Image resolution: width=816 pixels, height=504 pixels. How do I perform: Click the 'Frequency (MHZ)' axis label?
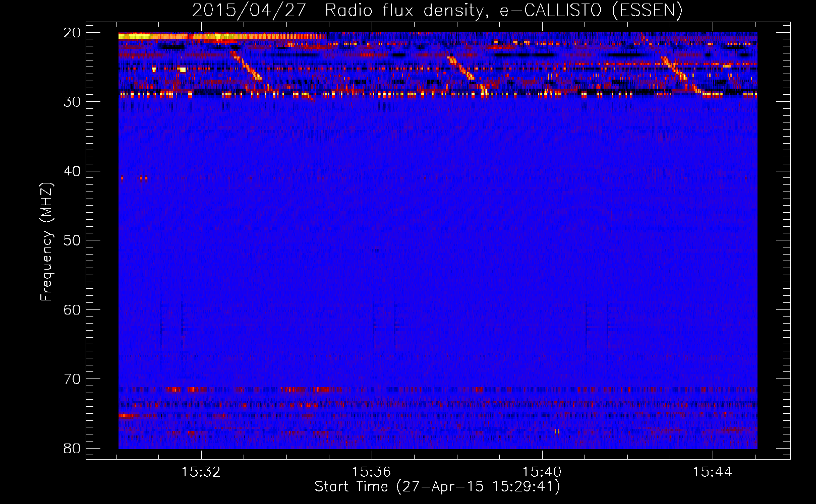point(46,241)
